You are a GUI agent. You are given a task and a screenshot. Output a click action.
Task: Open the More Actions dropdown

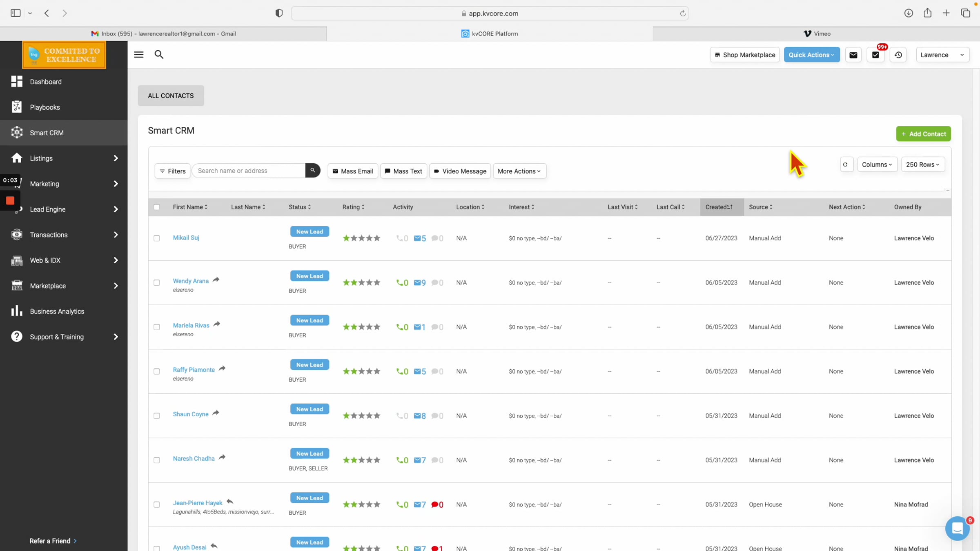click(519, 171)
